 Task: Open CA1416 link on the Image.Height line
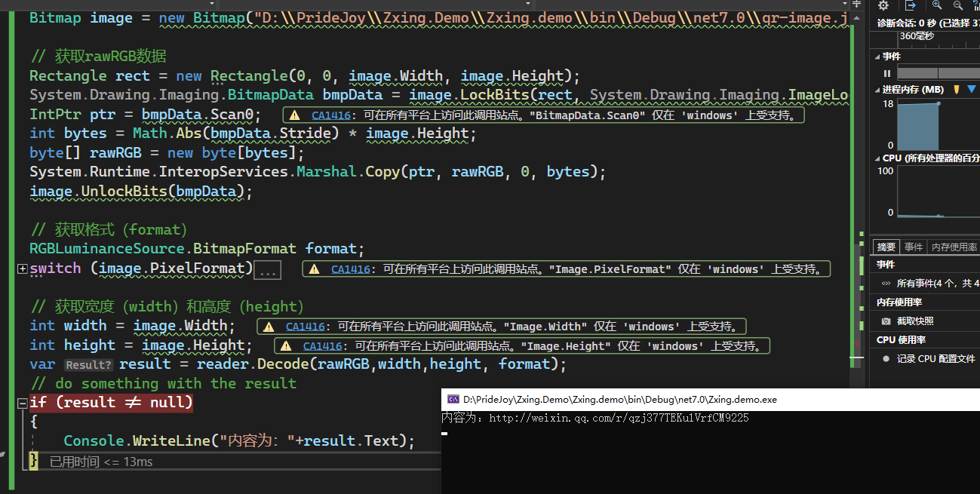[x=323, y=346]
